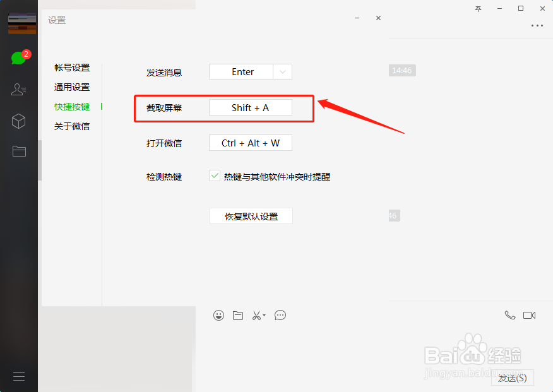The image size is (553, 392).
Task: Click the 发送消息 label
Action: pos(164,73)
